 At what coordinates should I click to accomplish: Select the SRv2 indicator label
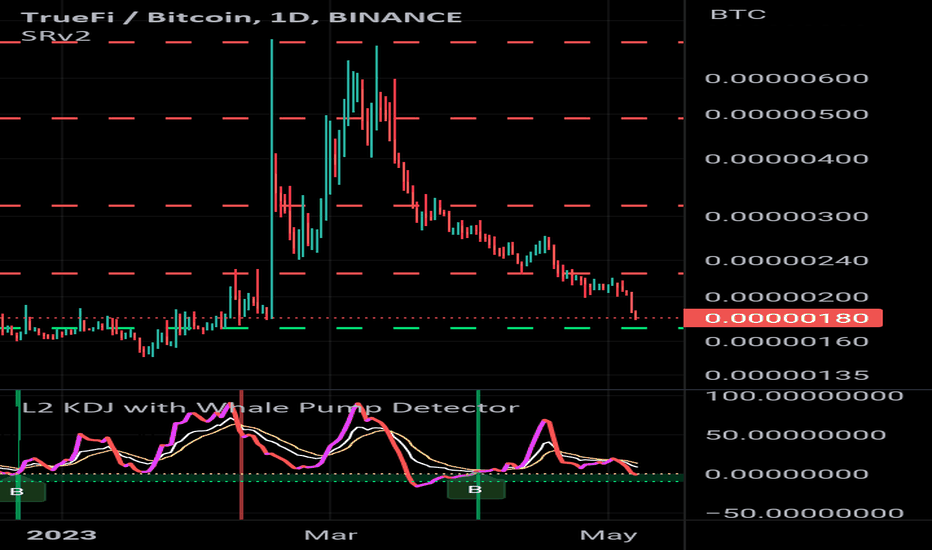(x=55, y=36)
